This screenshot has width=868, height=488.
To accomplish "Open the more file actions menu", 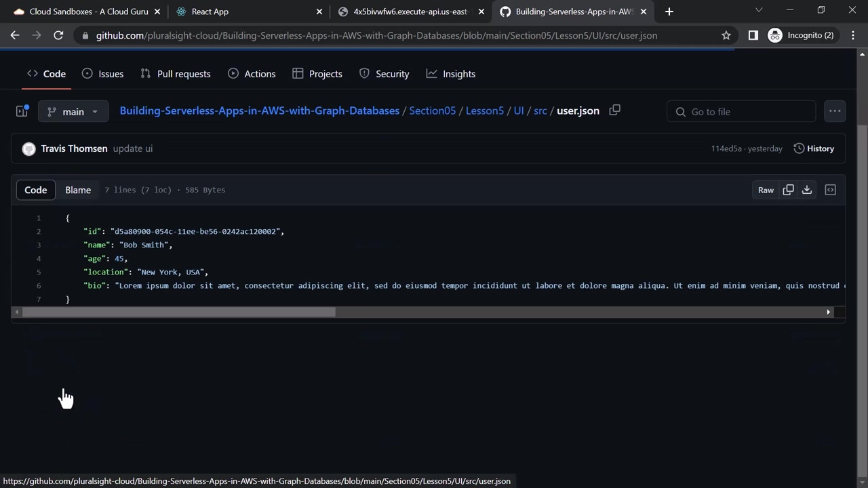I will [x=835, y=111].
